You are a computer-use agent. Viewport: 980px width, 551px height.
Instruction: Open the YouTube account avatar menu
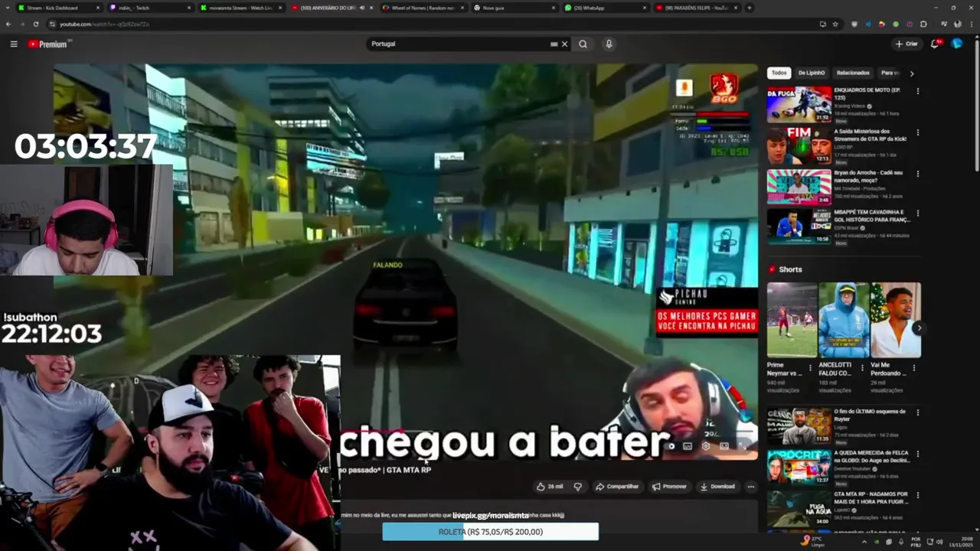click(956, 44)
